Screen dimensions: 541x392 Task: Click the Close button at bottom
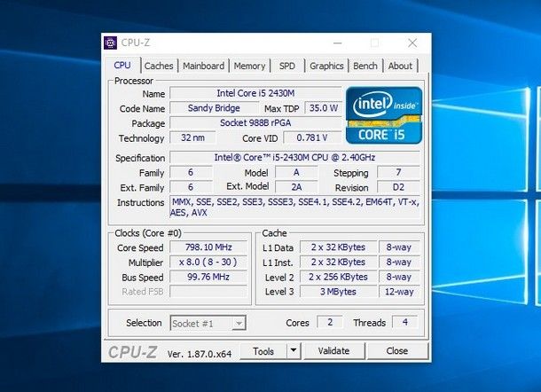pyautogui.click(x=397, y=351)
